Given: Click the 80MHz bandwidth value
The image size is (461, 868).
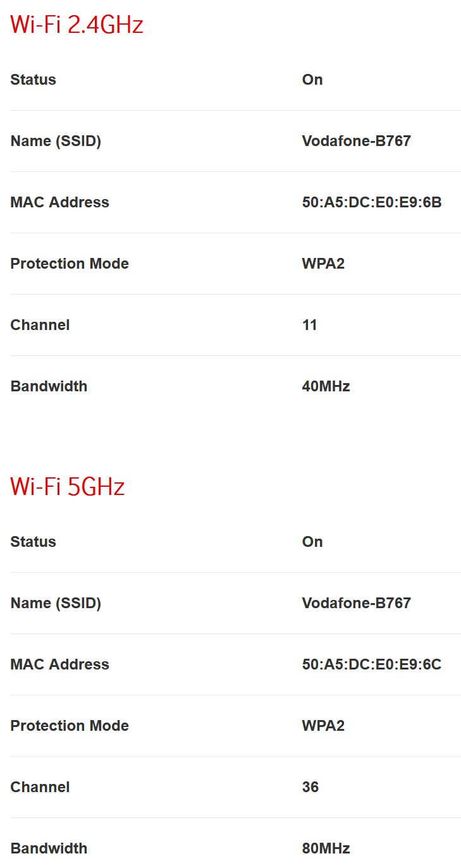Looking at the screenshot, I should click(326, 848).
